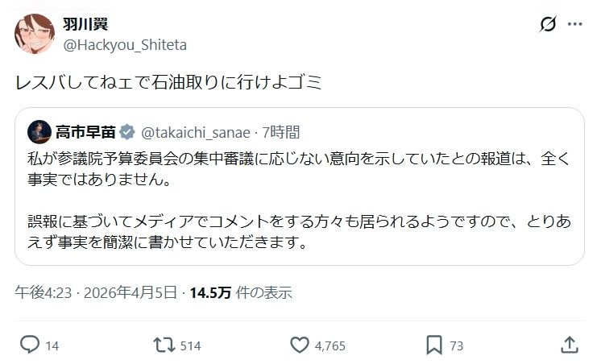Click the reply speech bubble icon
The height and width of the screenshot is (364, 597).
coord(30,345)
